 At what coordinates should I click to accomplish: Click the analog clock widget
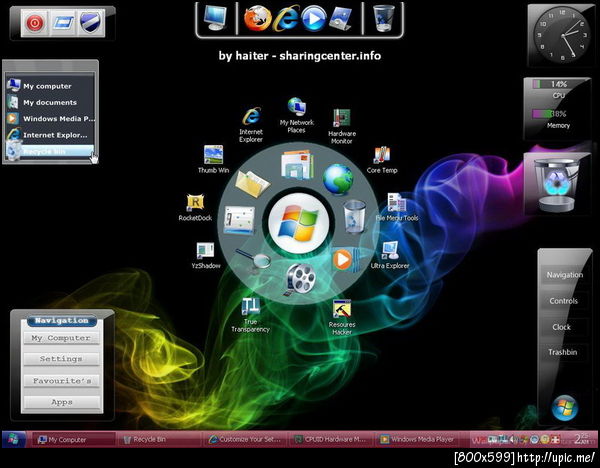point(562,36)
